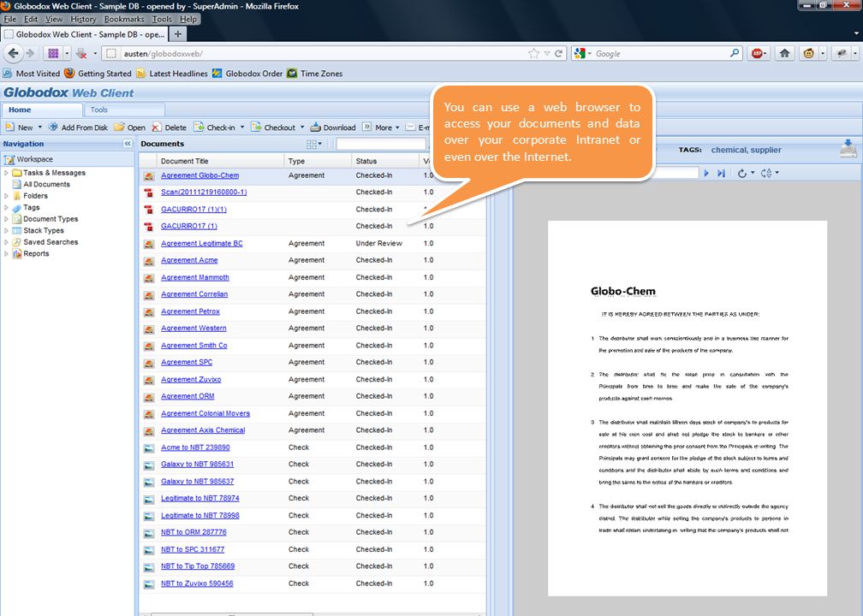
Task: Click the rotate page icon in viewer
Action: tap(742, 173)
